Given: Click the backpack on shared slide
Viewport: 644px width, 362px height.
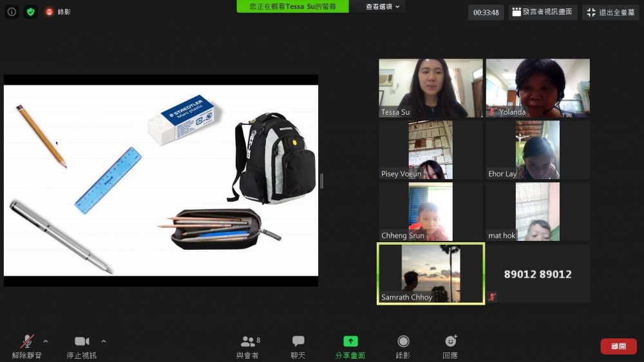Looking at the screenshot, I should click(x=272, y=158).
